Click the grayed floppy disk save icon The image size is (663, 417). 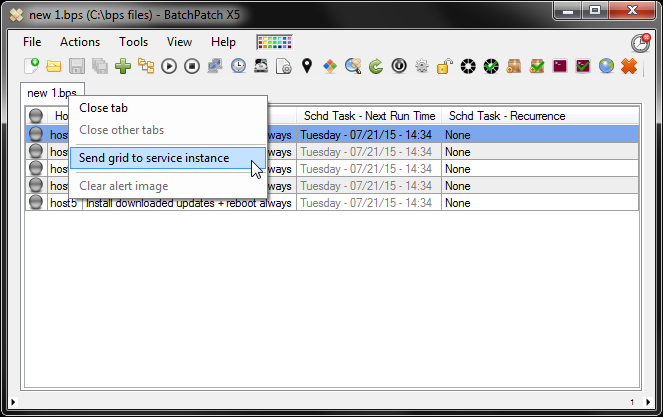tap(77, 66)
